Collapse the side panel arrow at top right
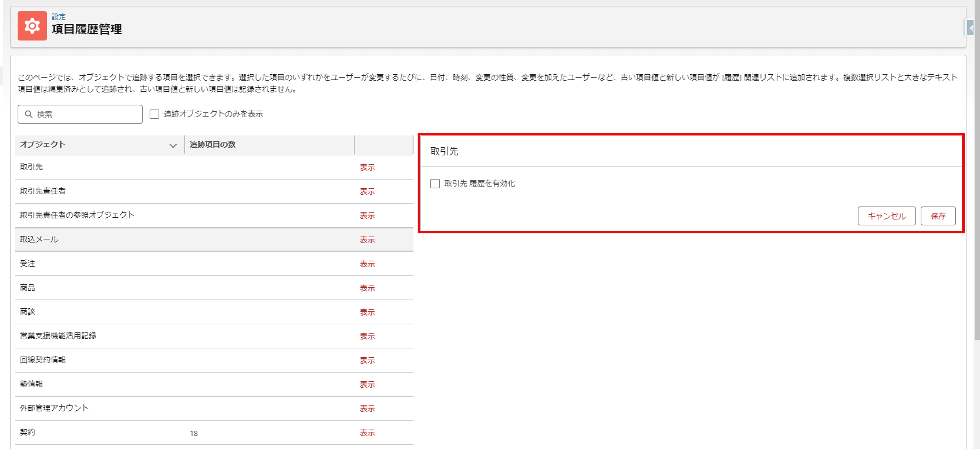 [x=971, y=28]
